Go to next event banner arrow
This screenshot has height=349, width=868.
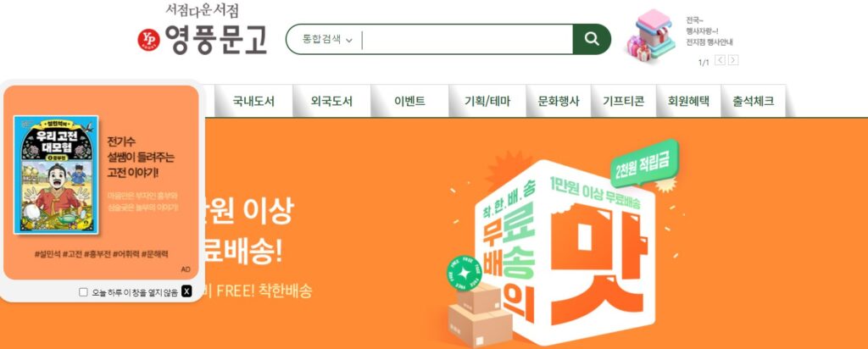pyautogui.click(x=733, y=60)
